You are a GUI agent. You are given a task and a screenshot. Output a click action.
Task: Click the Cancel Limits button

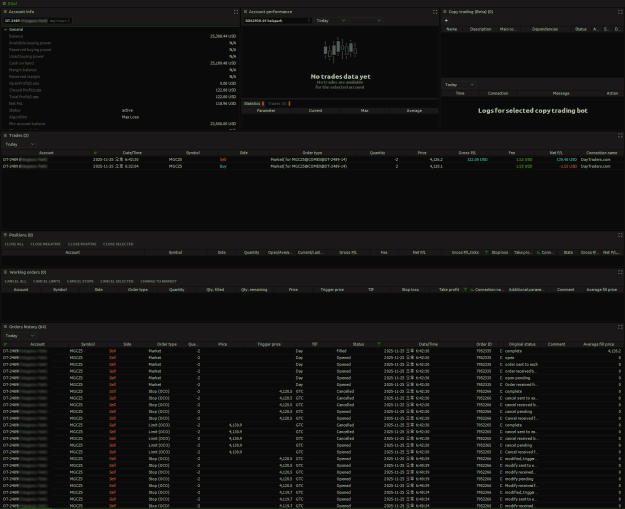pos(47,281)
